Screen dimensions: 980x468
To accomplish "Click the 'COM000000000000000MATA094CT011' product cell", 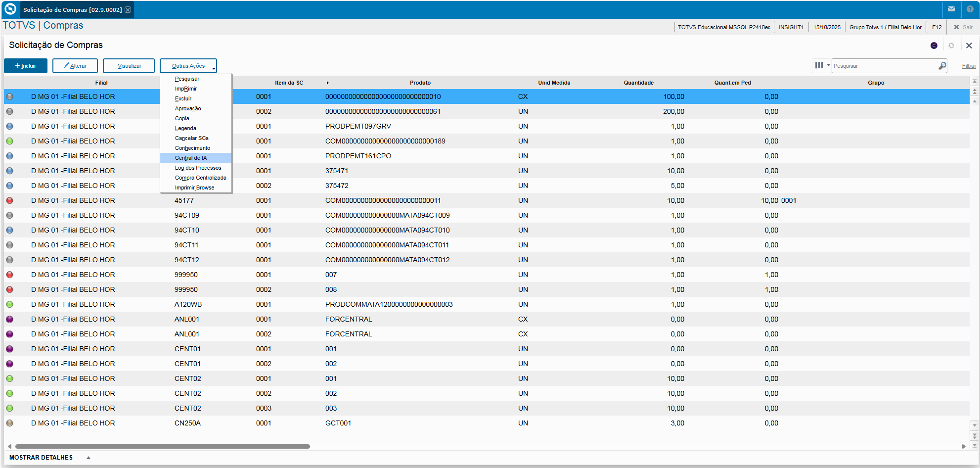I will [x=387, y=245].
